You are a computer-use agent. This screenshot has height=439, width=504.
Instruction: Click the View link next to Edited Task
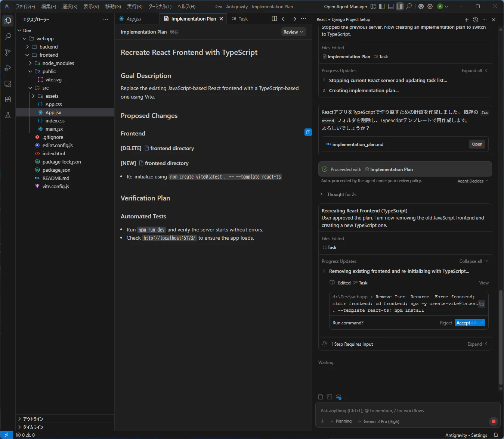pyautogui.click(x=484, y=283)
